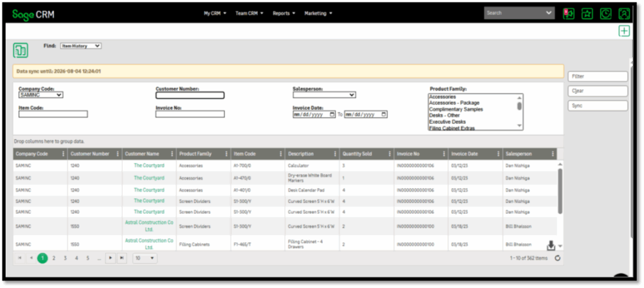Click the Sage CRM logo
Screen dimensions: 644x288
coord(33,14)
